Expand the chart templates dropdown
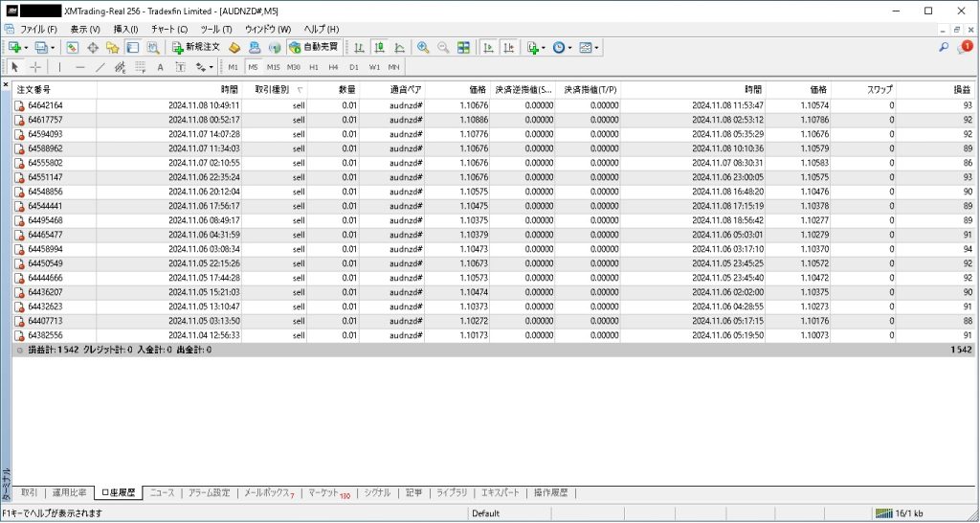The image size is (980, 523). click(598, 47)
